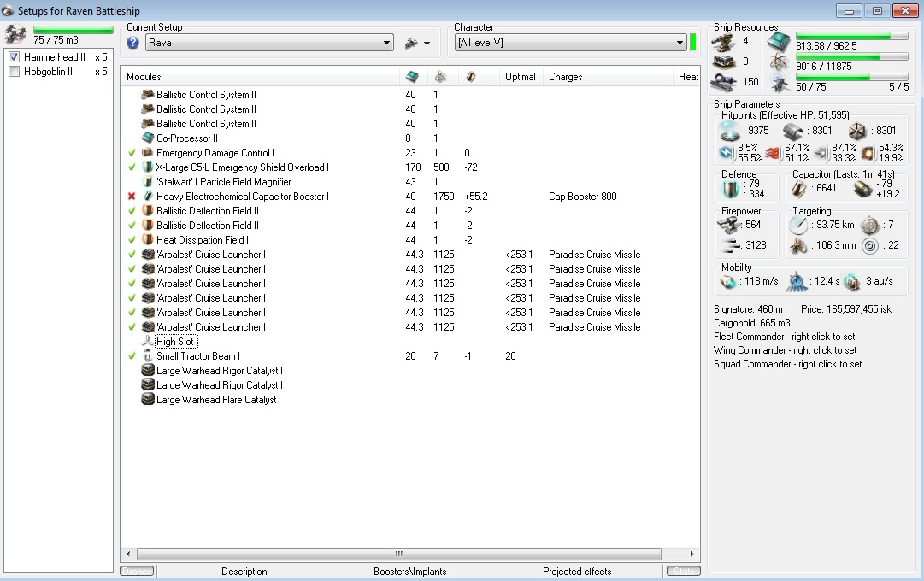Click the Stats button at bottom right
The height and width of the screenshot is (581, 924).
tap(684, 571)
